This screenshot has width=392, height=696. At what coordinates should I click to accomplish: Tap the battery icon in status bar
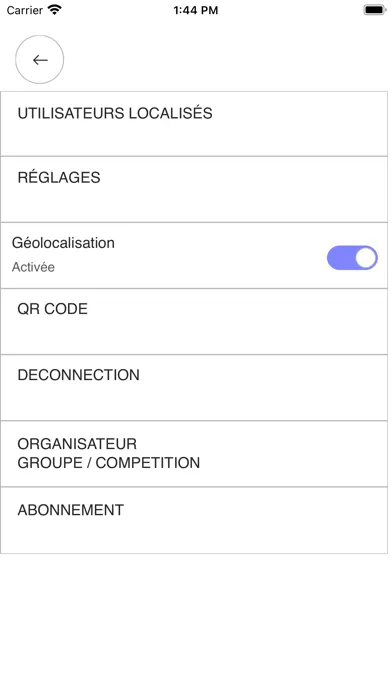click(375, 9)
